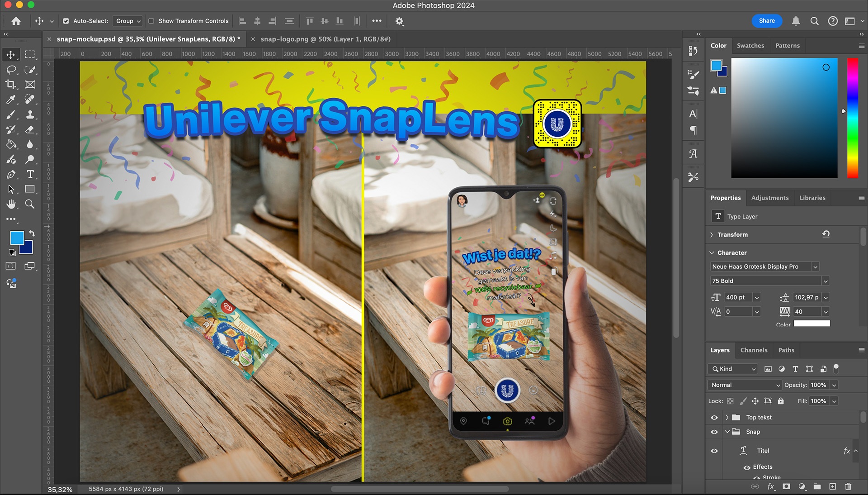Select the Eyedropper tool
The image size is (868, 495).
(11, 100)
